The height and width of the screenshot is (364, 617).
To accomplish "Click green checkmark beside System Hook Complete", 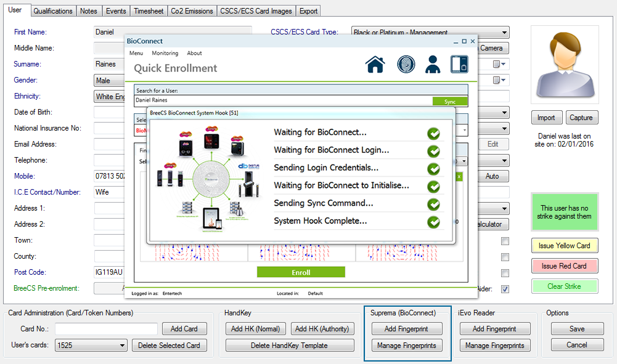I will point(434,222).
